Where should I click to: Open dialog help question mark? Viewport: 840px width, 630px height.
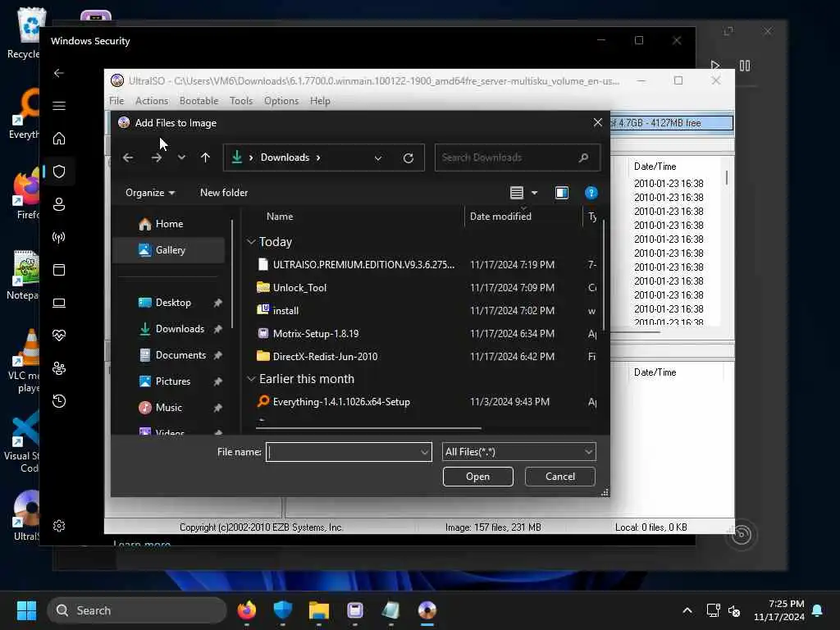[x=591, y=193]
